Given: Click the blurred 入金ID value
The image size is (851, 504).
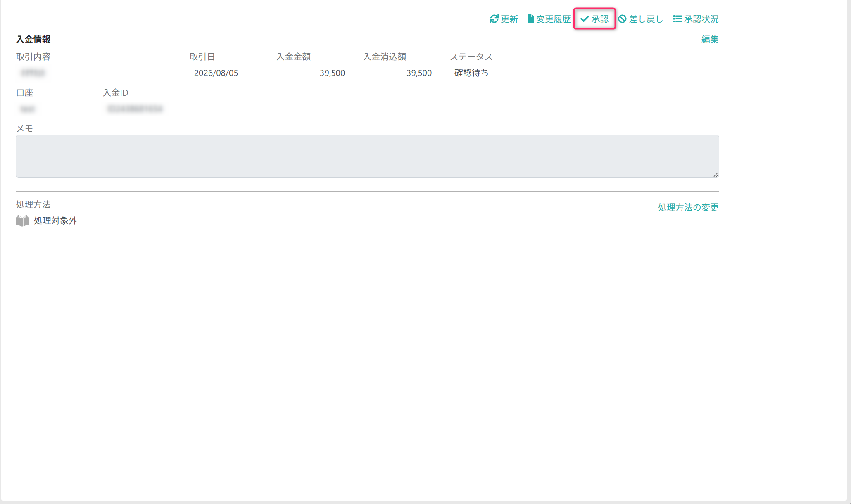Looking at the screenshot, I should [135, 109].
